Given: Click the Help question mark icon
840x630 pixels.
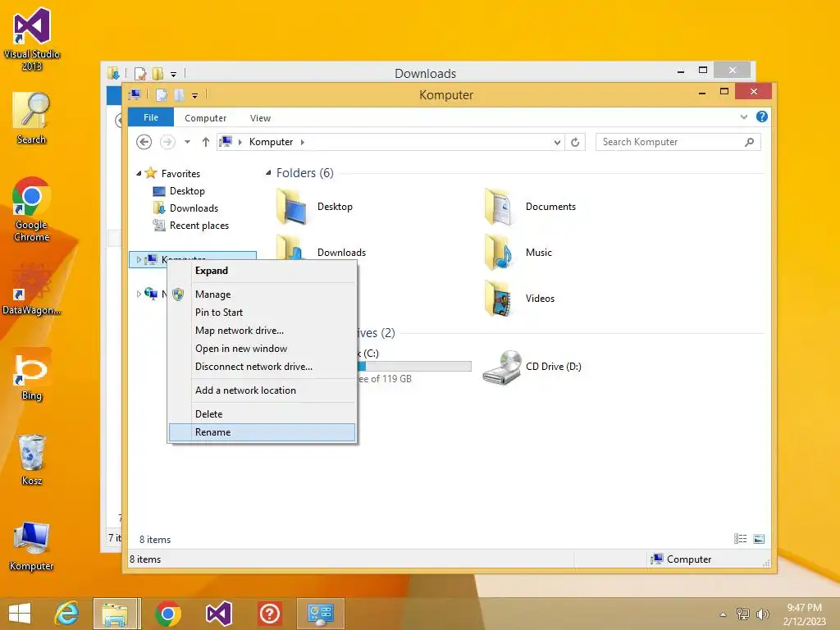Looking at the screenshot, I should click(x=762, y=116).
